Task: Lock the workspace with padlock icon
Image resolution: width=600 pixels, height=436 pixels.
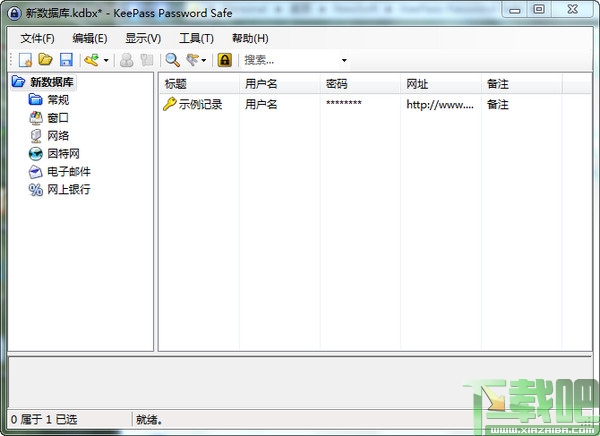Action: 225,60
